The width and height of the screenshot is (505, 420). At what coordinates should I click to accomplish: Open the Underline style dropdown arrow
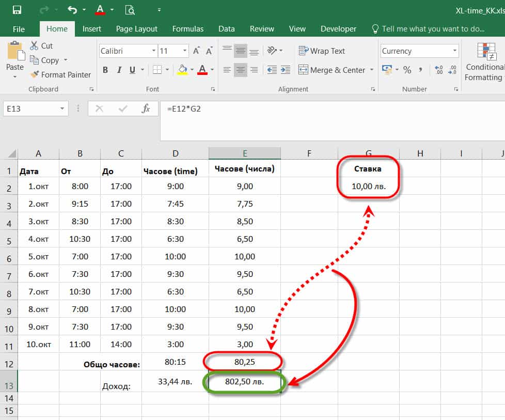tap(143, 70)
